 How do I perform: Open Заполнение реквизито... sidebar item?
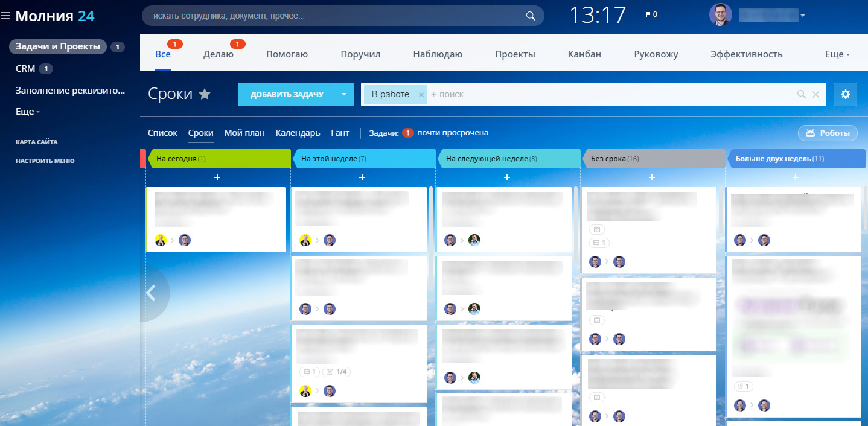(70, 91)
